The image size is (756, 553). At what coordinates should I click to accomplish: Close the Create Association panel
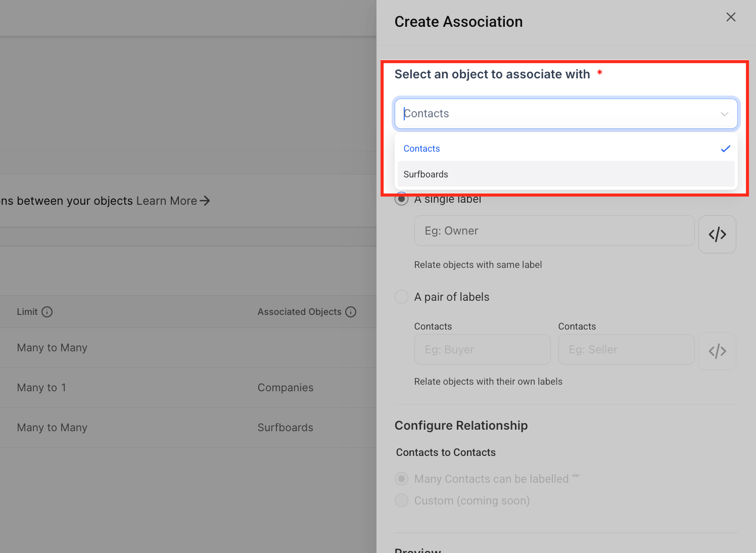(731, 17)
